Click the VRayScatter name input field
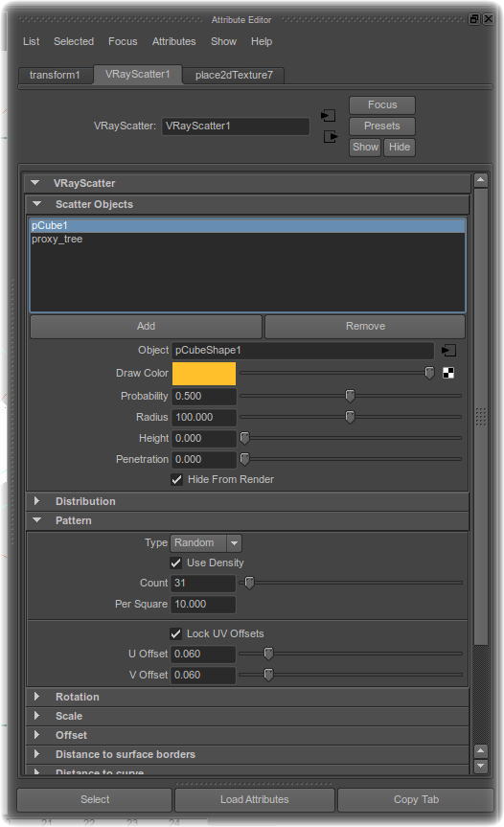Screen dimensions: 504x827 (x=235, y=126)
